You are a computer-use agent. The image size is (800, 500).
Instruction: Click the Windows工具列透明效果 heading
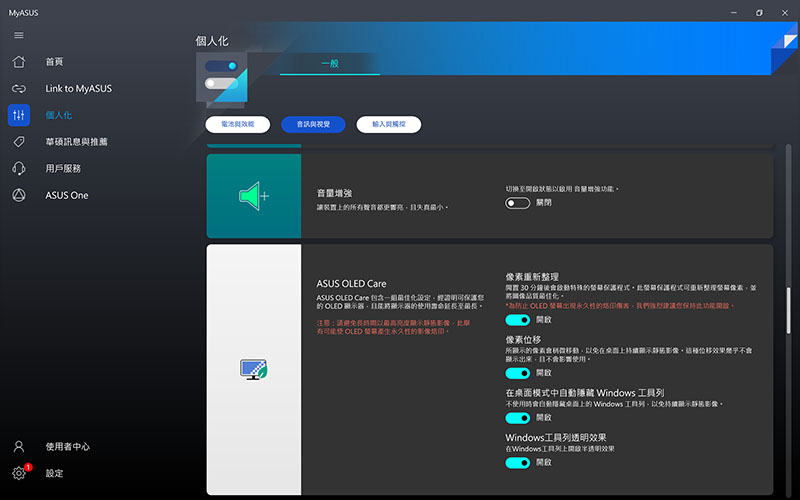click(x=556, y=438)
